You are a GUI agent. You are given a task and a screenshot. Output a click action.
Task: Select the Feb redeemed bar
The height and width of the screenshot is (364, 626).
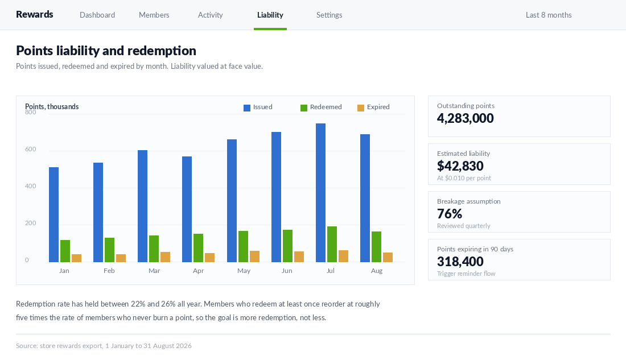[109, 250]
